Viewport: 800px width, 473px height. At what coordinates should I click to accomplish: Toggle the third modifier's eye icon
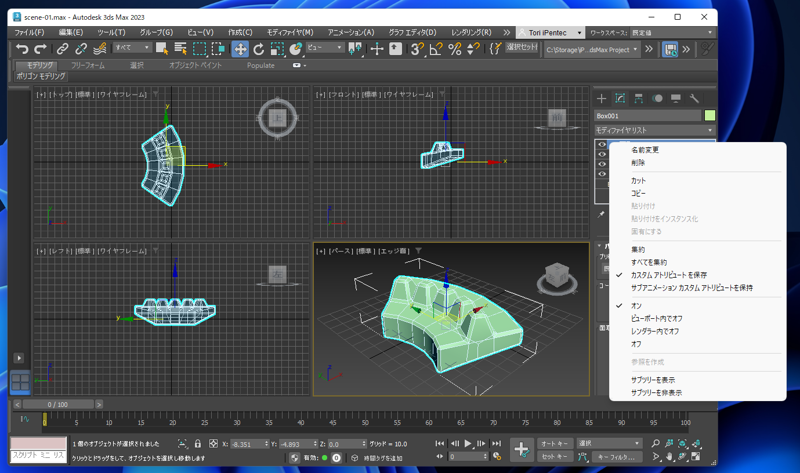click(x=602, y=164)
